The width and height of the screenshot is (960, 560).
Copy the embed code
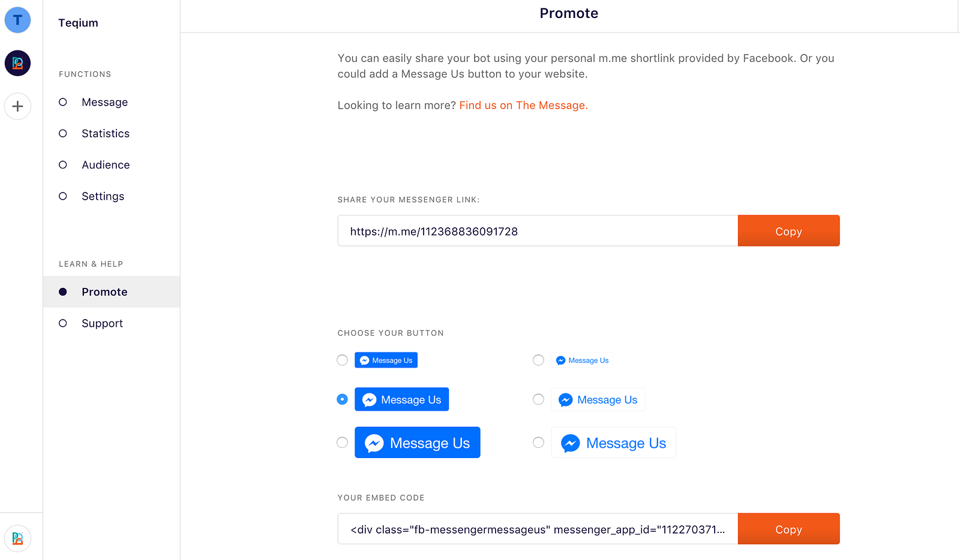pos(788,529)
